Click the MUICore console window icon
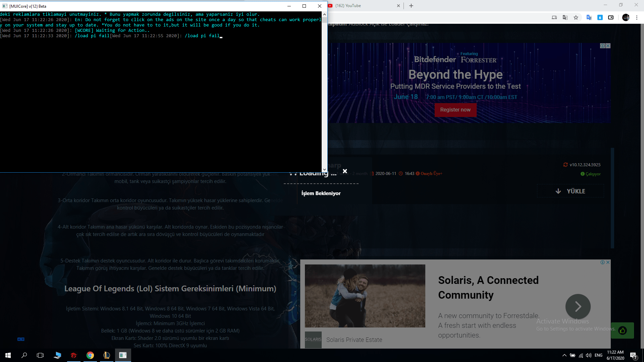This screenshot has height=362, width=644. point(5,6)
